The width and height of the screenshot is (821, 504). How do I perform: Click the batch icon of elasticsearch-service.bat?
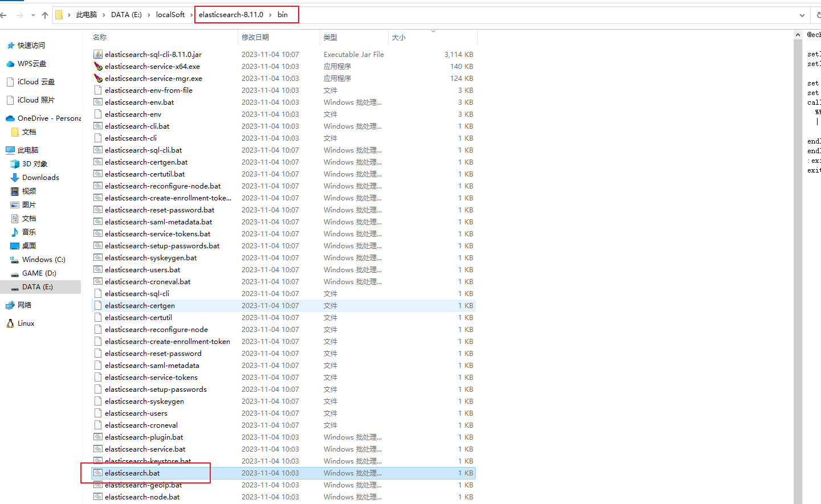[98, 449]
